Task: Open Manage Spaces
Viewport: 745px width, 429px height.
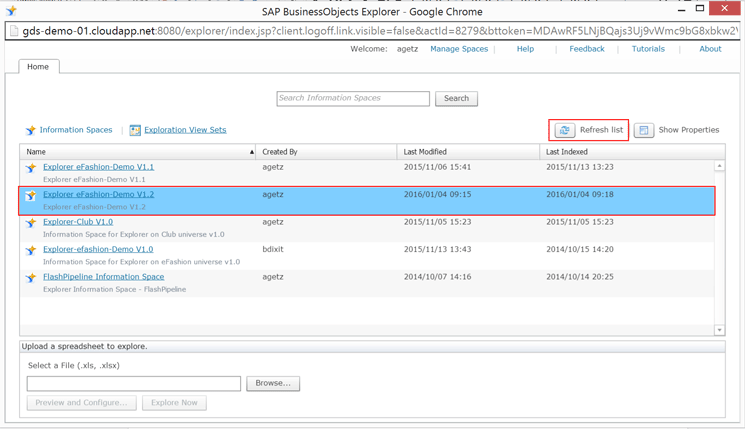Action: point(459,49)
